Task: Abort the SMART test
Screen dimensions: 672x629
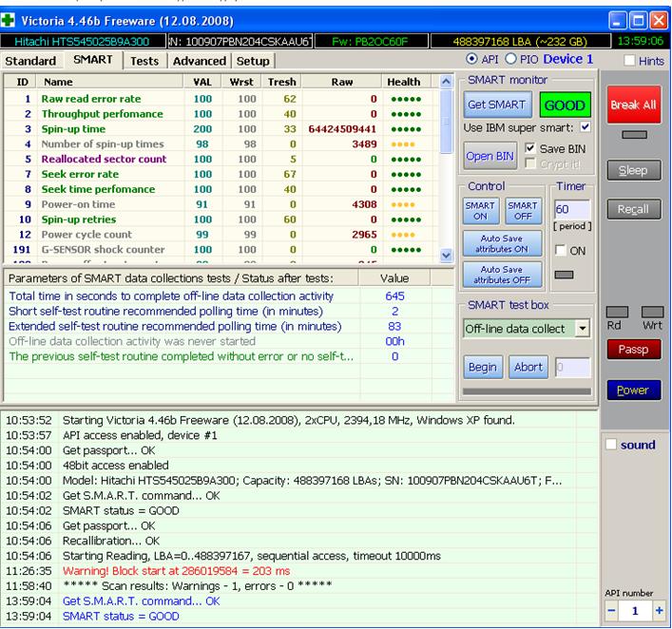Action: pyautogui.click(x=528, y=367)
